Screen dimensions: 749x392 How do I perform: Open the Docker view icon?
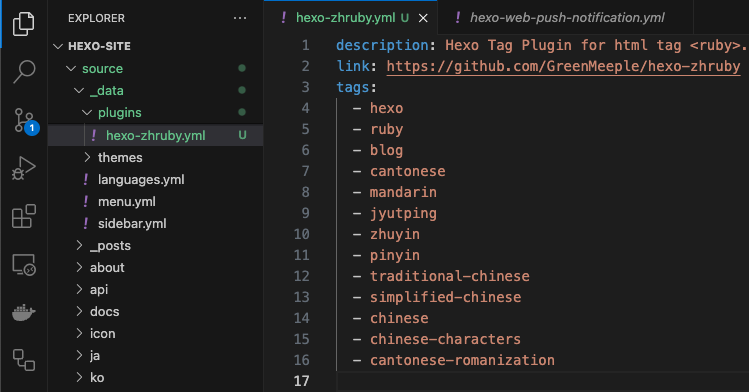(23, 312)
